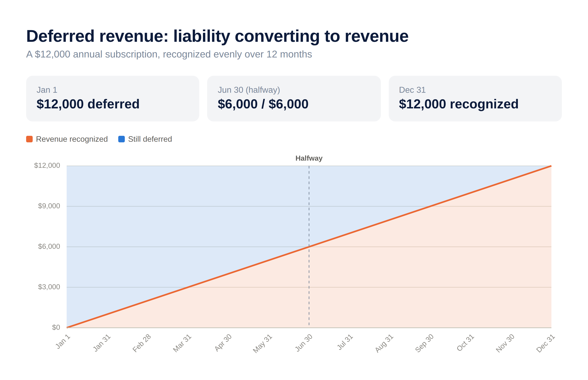Click the 'Sep 30' x-axis label
588x380 pixels.
point(424,343)
